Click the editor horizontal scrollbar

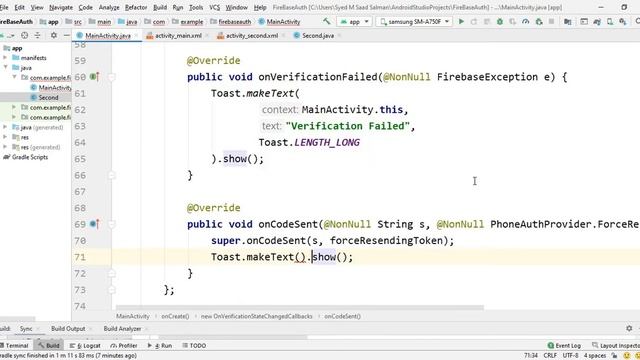pyautogui.click(x=300, y=307)
